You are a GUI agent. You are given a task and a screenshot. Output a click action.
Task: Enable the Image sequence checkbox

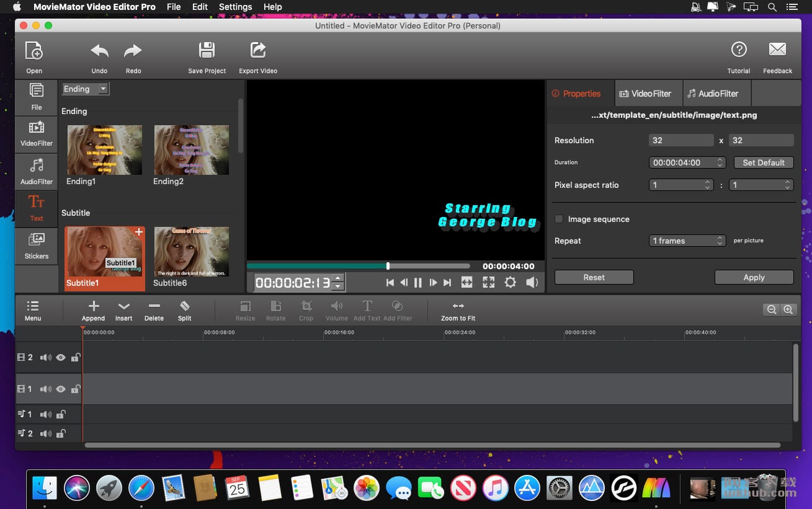(x=559, y=219)
